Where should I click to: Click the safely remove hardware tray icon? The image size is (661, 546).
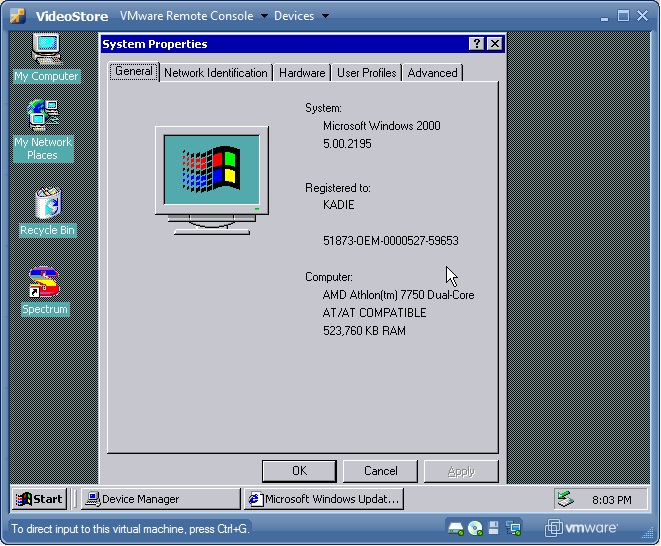coord(565,499)
